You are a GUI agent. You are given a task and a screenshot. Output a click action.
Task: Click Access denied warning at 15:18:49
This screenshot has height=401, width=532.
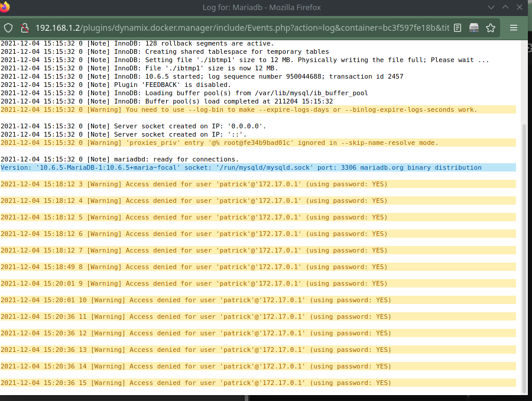point(258,267)
